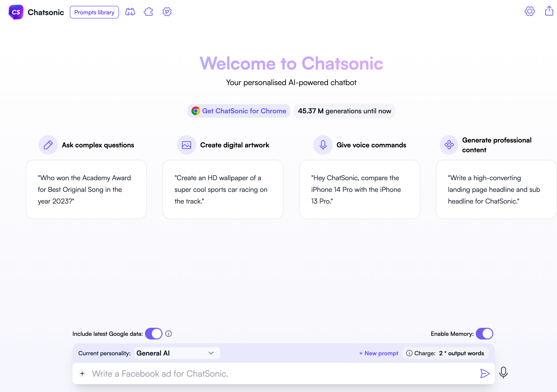The width and height of the screenshot is (557, 392).
Task: Click the Prompts library button
Action: click(94, 11)
